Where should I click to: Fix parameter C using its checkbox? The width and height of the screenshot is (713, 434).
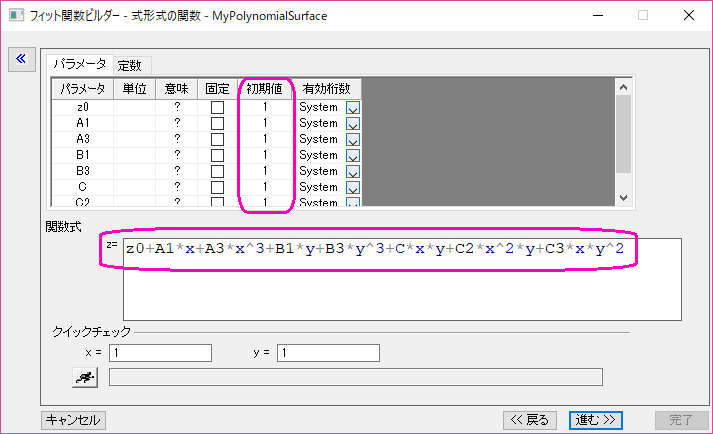tap(217, 187)
